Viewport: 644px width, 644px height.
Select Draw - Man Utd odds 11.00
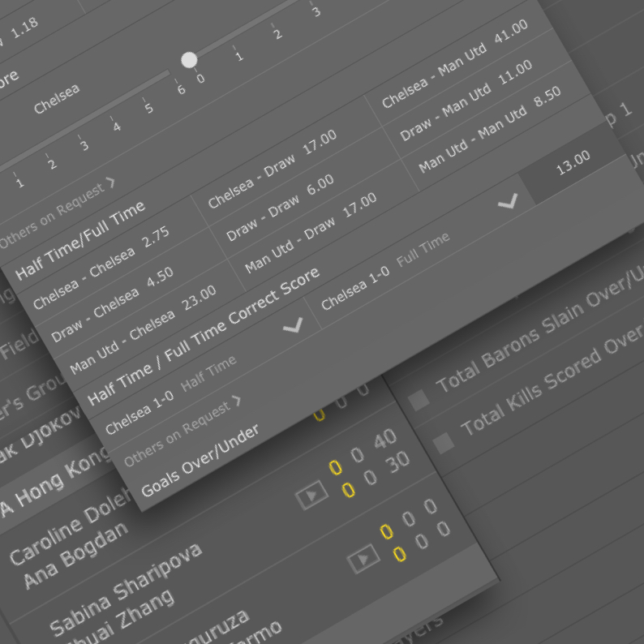(x=466, y=101)
